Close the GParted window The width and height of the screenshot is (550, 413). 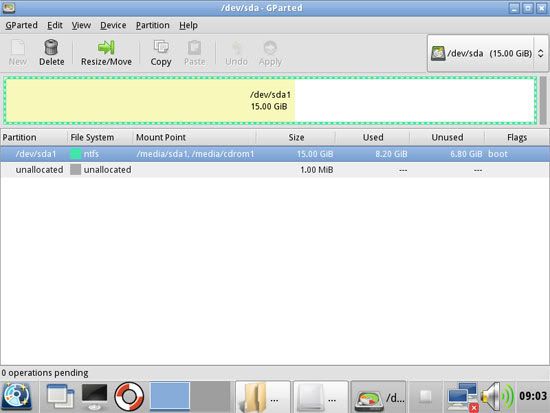click(x=542, y=8)
